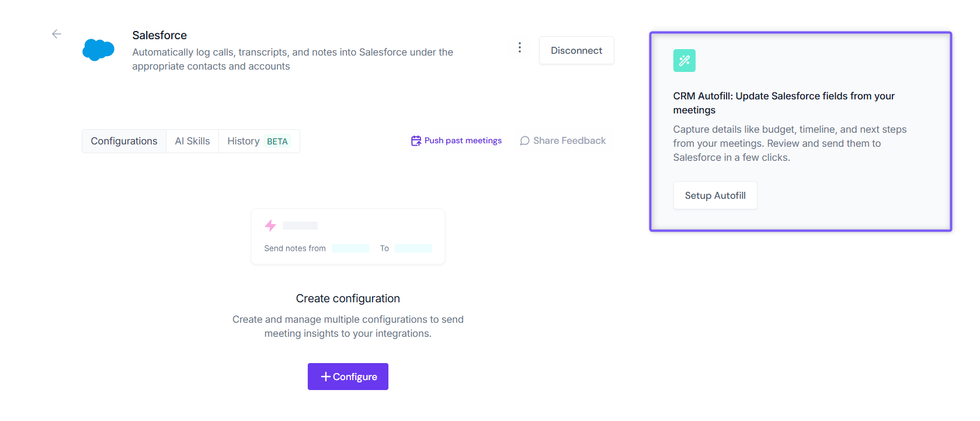Screen dimensions: 980x421
Task: Click the pink lightning bolt icon
Action: [270, 225]
